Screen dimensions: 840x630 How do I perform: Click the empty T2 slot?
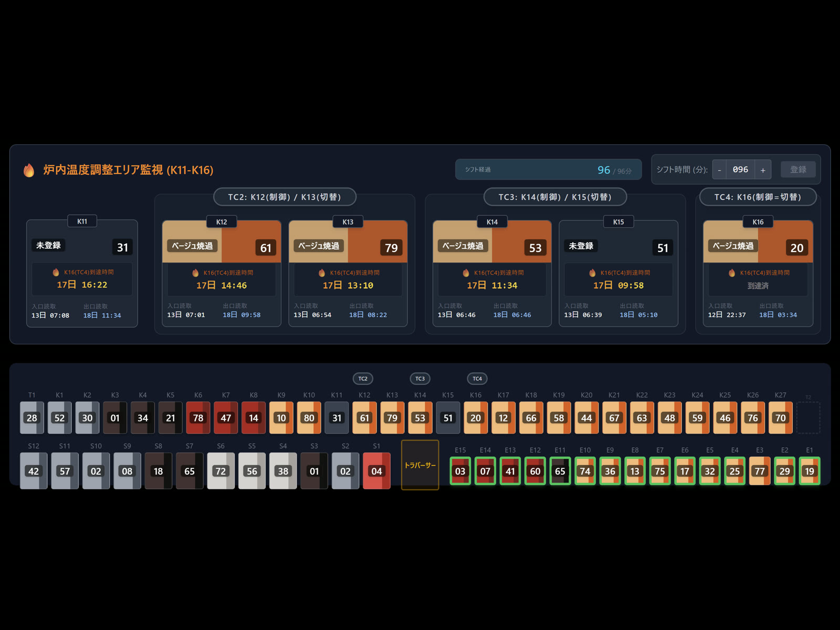tap(808, 418)
